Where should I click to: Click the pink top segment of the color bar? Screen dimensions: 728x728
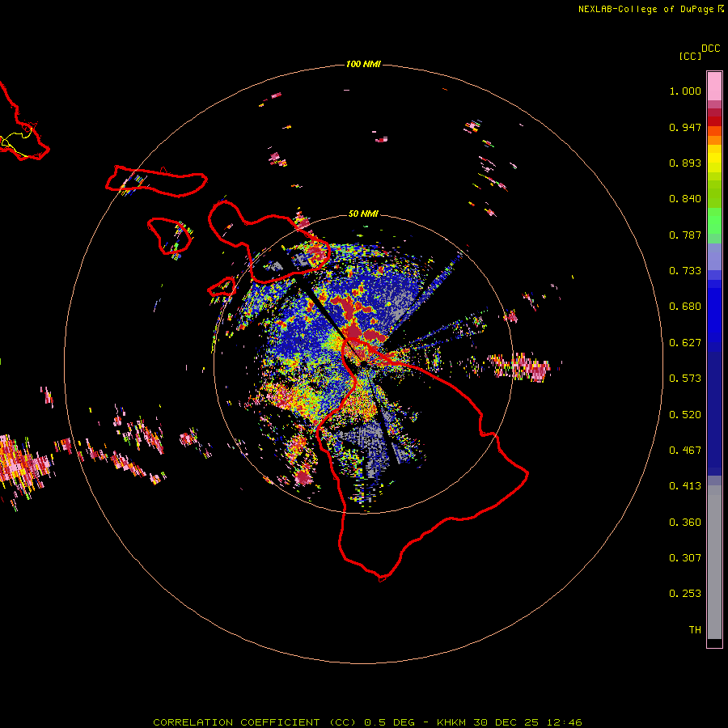click(x=714, y=87)
